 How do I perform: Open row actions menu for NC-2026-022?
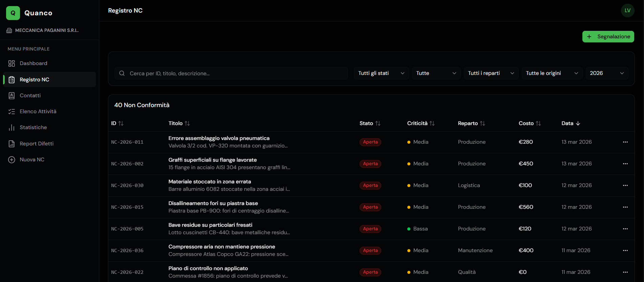pyautogui.click(x=625, y=272)
